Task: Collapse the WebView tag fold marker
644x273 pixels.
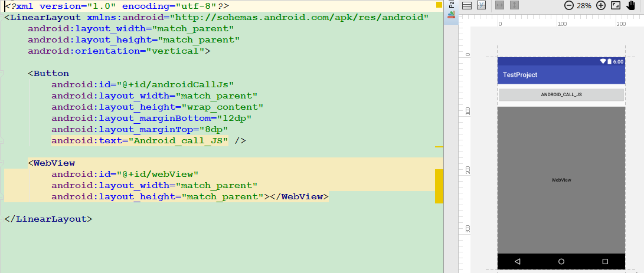Action: tap(2, 163)
